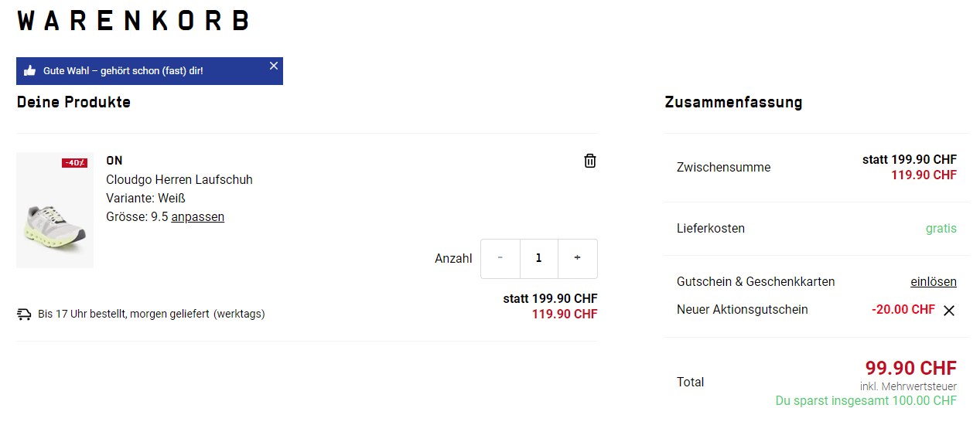
Task: Click the 'Gute Wahl' banner message text
Action: point(123,71)
